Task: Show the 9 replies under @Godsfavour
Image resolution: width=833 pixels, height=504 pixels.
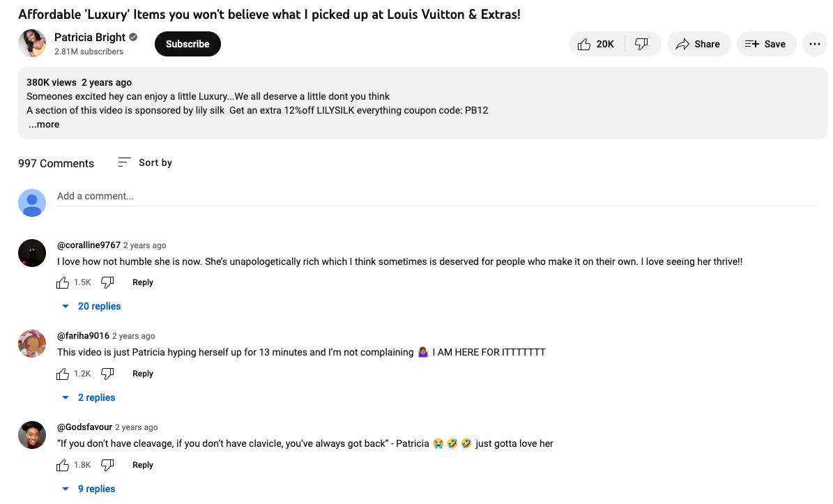Action: pos(89,489)
